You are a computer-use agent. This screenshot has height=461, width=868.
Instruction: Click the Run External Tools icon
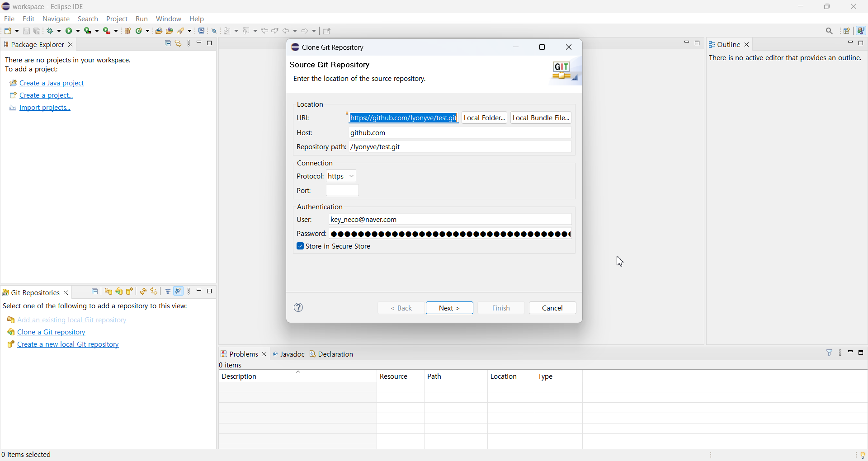click(107, 31)
